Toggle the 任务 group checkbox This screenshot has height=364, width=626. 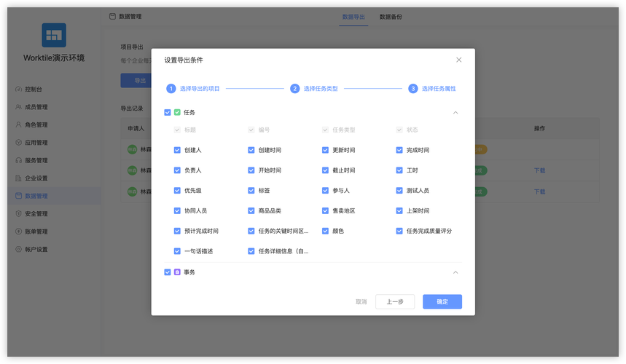(x=168, y=112)
